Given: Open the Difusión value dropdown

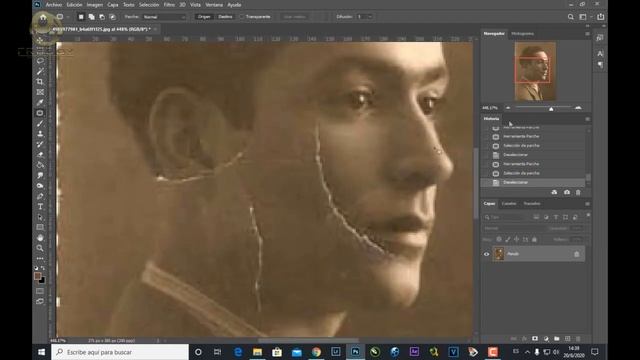Looking at the screenshot, I should [370, 17].
